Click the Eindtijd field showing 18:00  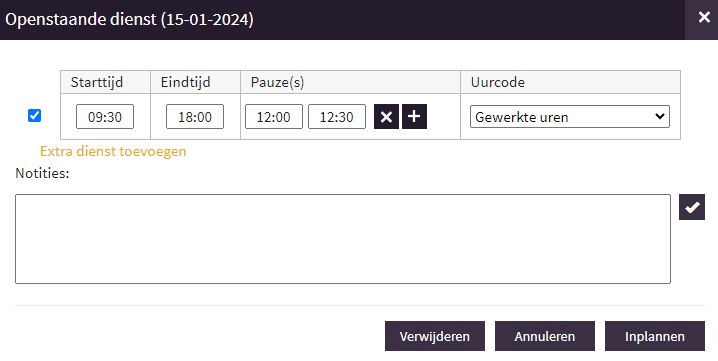pos(195,117)
